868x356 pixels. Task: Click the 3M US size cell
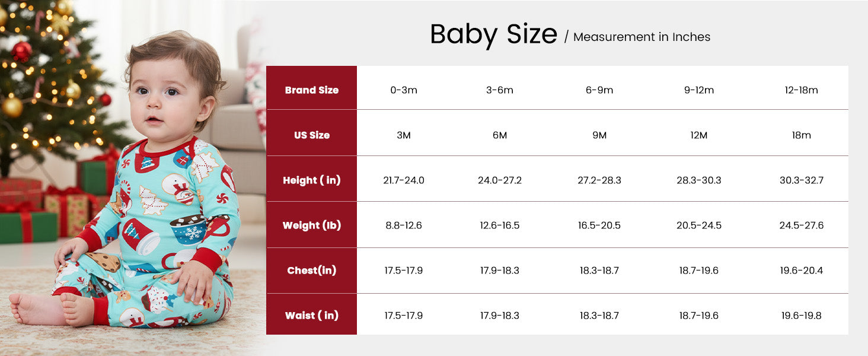coord(404,135)
